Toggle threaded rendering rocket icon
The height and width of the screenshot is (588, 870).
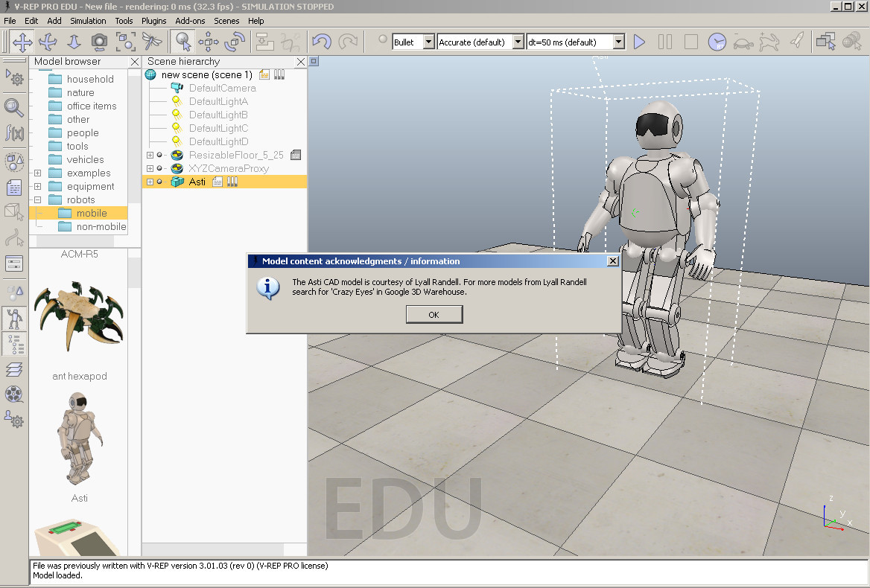coord(796,42)
